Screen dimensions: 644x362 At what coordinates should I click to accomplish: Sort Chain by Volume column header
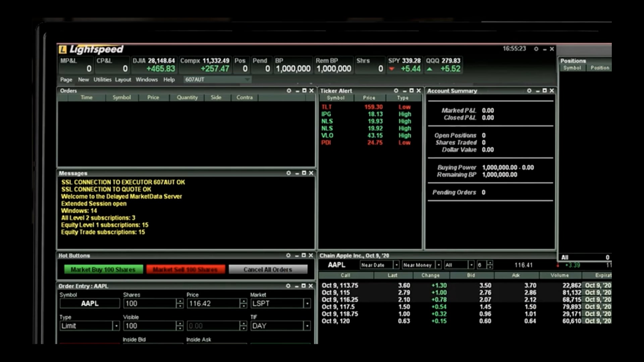click(x=560, y=275)
